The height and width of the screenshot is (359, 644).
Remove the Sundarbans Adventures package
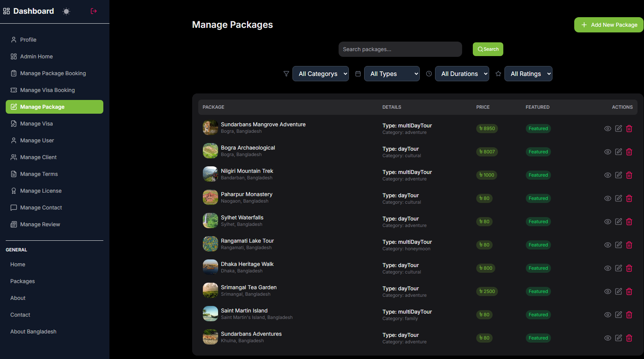point(629,338)
